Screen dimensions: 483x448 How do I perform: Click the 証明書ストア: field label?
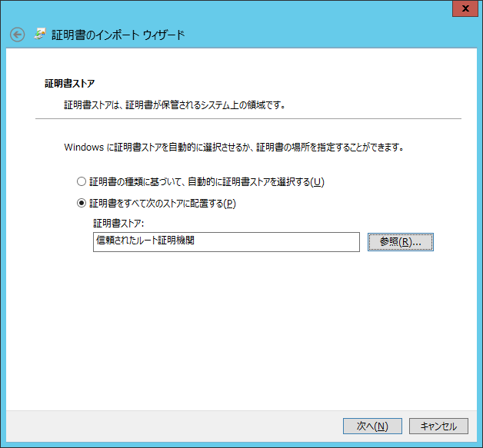[x=118, y=223]
